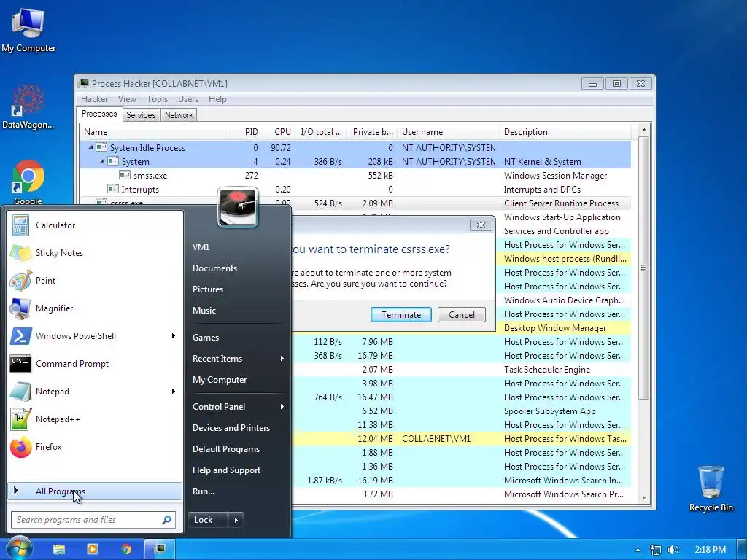
Task: Expand the Control Panel submenu
Action: point(282,407)
